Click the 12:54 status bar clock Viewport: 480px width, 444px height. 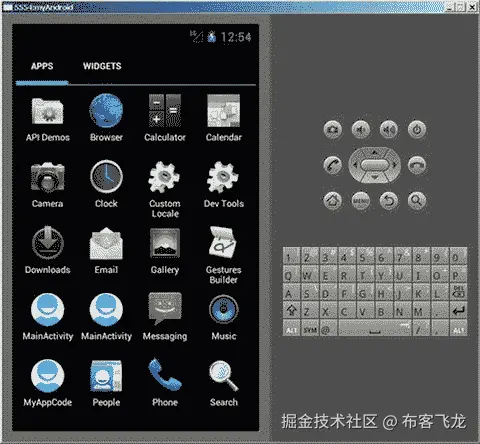(x=236, y=37)
